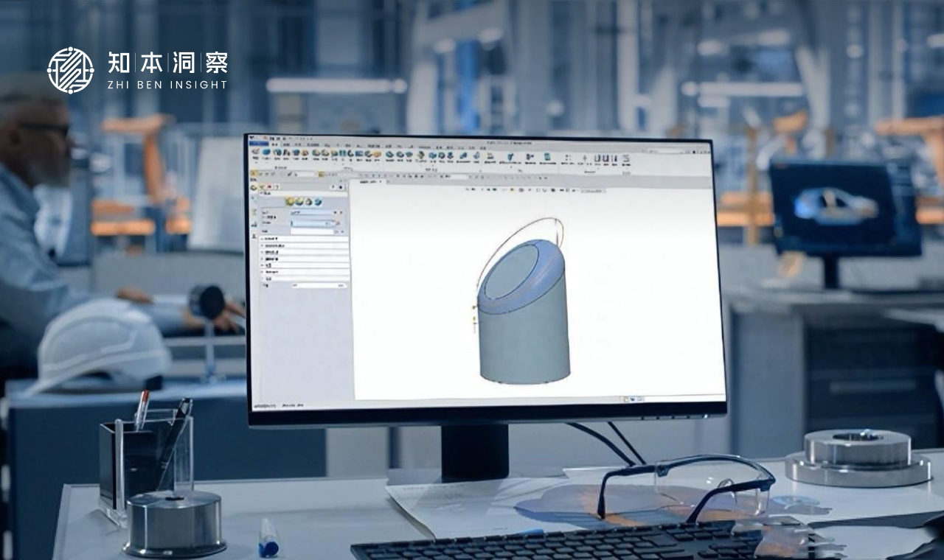The image size is (944, 560).
Task: Click the green circular icon heading the side panel
Action: point(254,188)
